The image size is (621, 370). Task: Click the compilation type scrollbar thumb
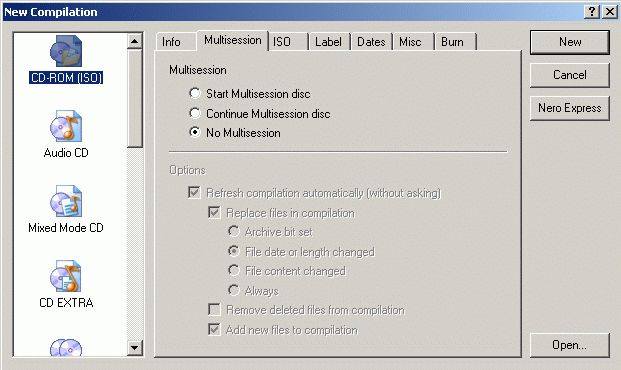click(135, 98)
